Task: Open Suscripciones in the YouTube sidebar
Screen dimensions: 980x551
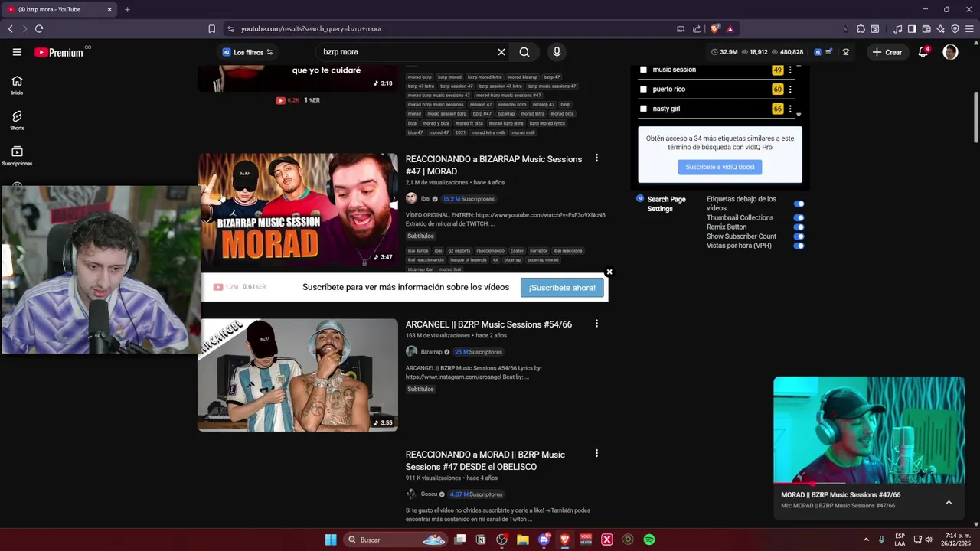Action: [17, 155]
